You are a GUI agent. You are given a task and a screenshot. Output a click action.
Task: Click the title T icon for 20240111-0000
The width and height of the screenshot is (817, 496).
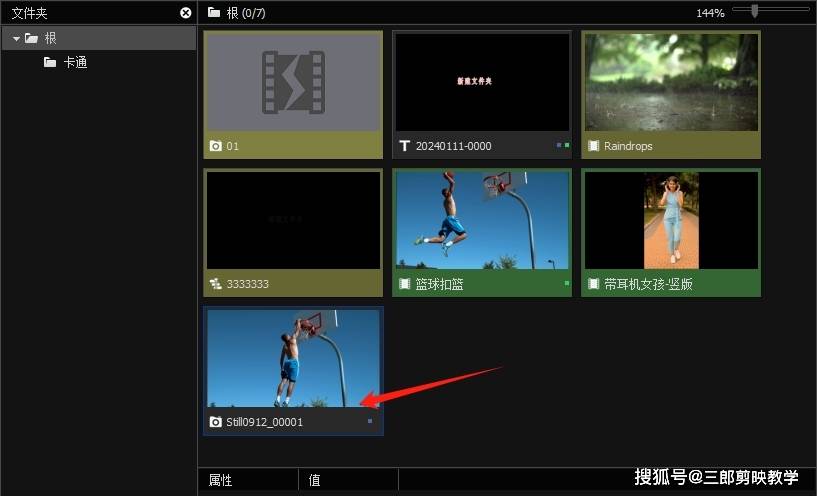click(404, 146)
